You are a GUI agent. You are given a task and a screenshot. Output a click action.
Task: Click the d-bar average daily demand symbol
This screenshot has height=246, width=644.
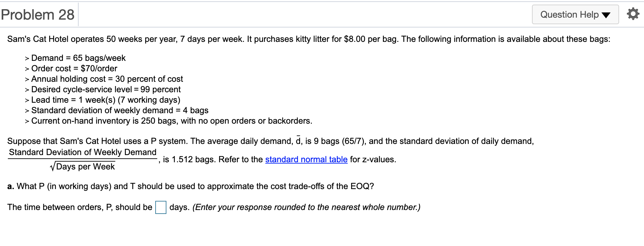pos(298,141)
